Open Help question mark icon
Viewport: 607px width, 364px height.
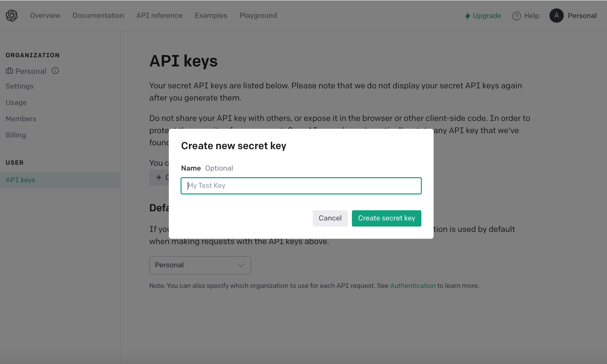(516, 16)
